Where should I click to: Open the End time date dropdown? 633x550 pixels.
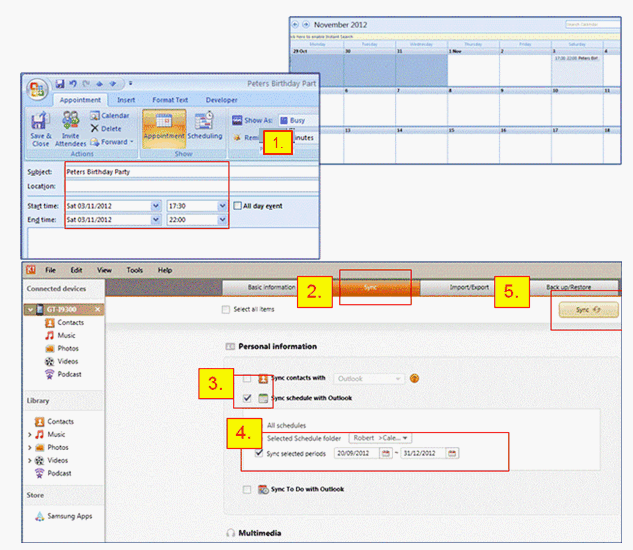tap(156, 220)
